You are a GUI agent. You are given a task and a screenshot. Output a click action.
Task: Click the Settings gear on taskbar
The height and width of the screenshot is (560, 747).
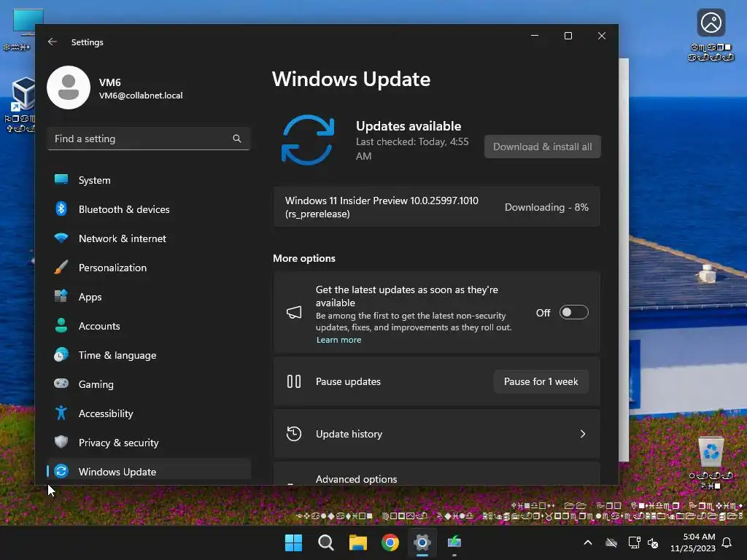pyautogui.click(x=422, y=542)
